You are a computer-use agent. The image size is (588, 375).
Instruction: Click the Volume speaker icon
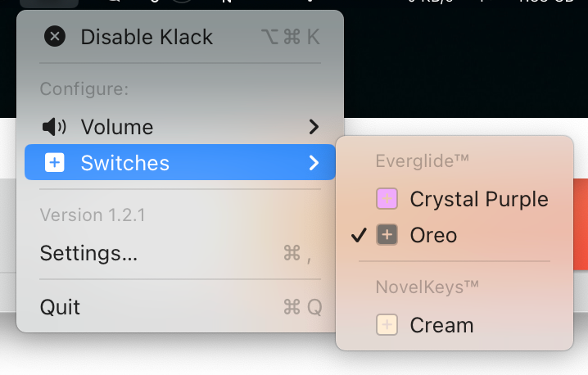[x=53, y=127]
